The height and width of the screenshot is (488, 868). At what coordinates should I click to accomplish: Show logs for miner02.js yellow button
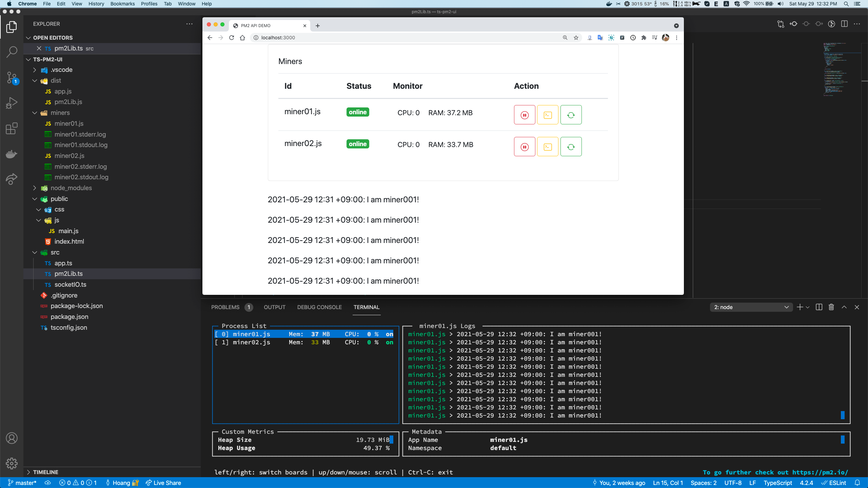(x=547, y=147)
